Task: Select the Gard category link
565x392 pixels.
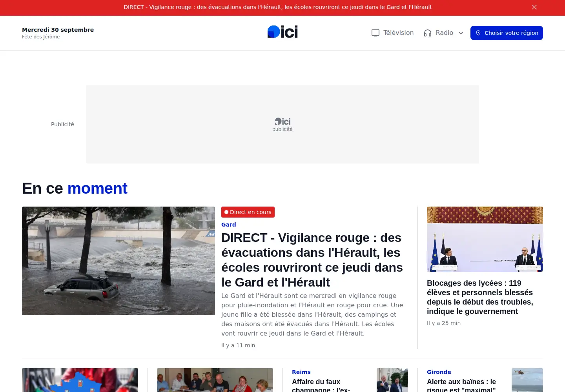Action: [228, 225]
